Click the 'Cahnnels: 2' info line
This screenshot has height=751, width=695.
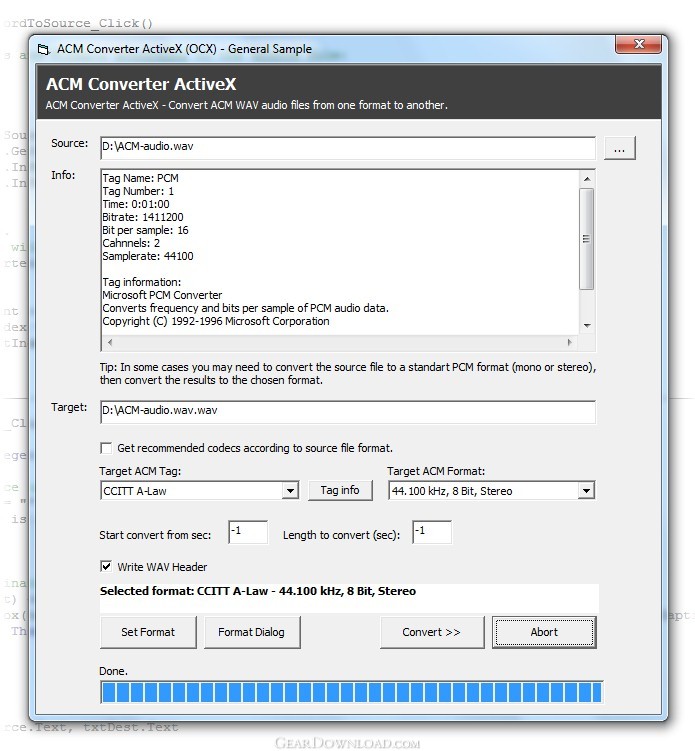[131, 243]
